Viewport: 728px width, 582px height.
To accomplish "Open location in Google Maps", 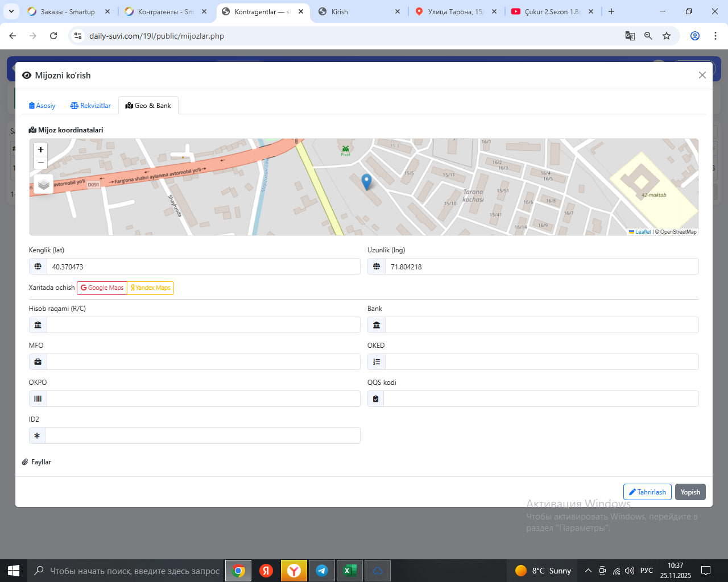I will click(x=102, y=288).
